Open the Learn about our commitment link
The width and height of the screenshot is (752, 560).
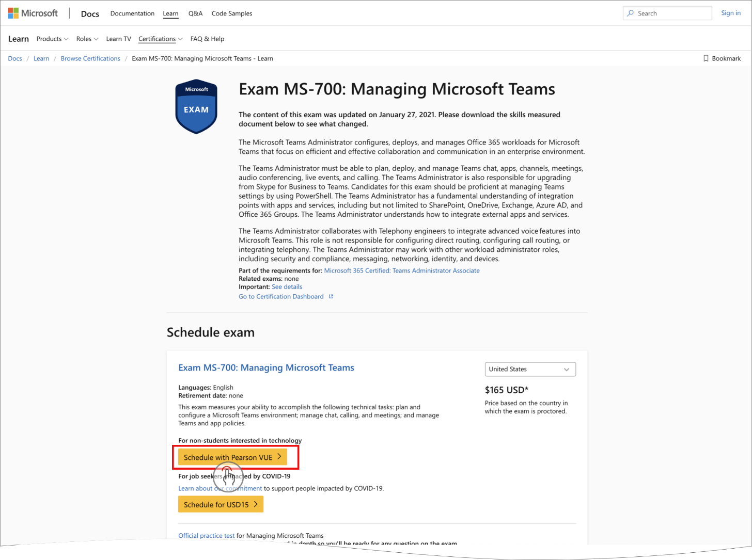tap(220, 488)
